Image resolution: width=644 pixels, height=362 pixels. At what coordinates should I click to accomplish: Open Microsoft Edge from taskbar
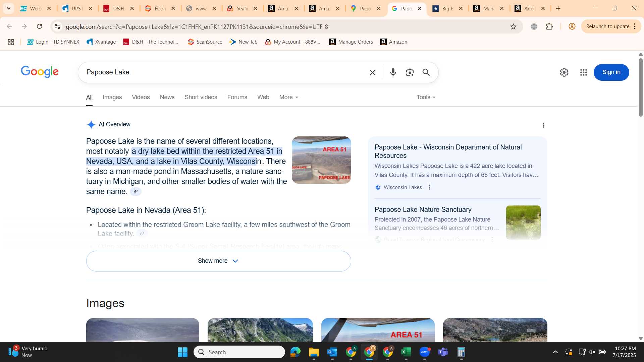[x=296, y=352]
